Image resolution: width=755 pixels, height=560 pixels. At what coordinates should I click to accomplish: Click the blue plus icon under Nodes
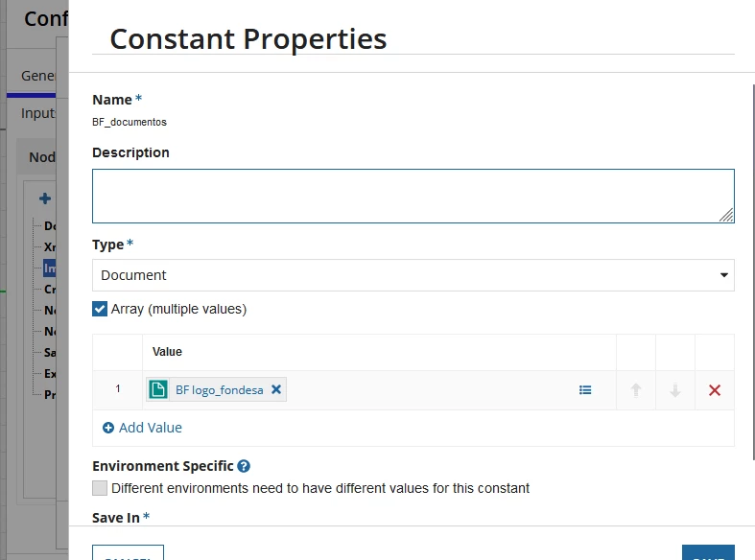tap(45, 198)
